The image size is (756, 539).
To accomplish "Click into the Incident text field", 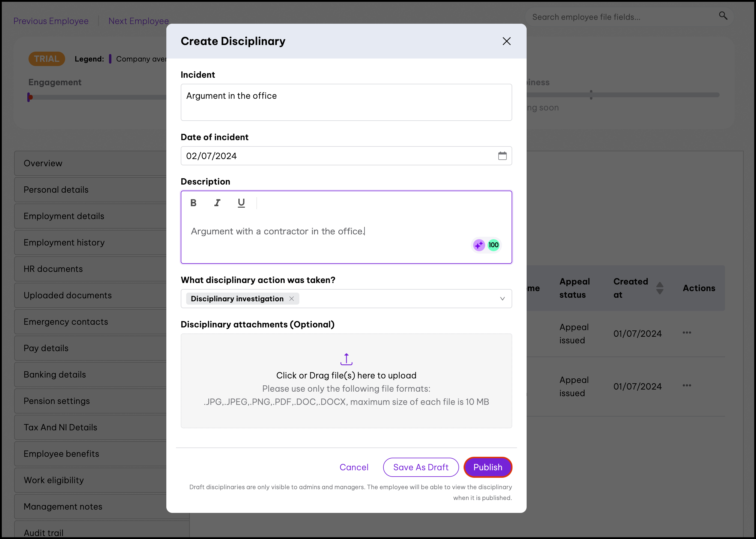I will [x=346, y=102].
